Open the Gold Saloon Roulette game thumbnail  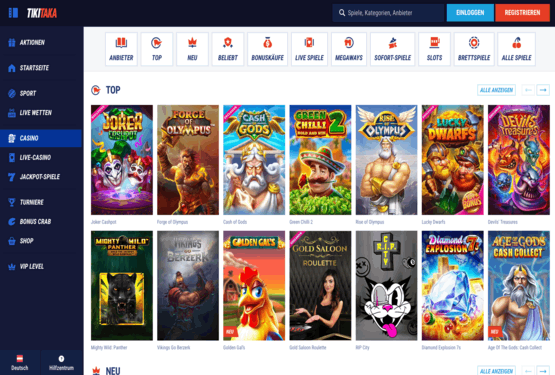click(320, 286)
